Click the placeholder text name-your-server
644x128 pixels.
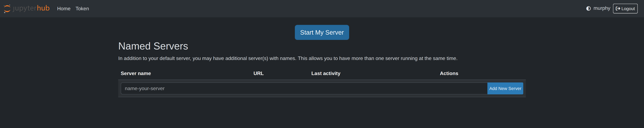pos(145,89)
